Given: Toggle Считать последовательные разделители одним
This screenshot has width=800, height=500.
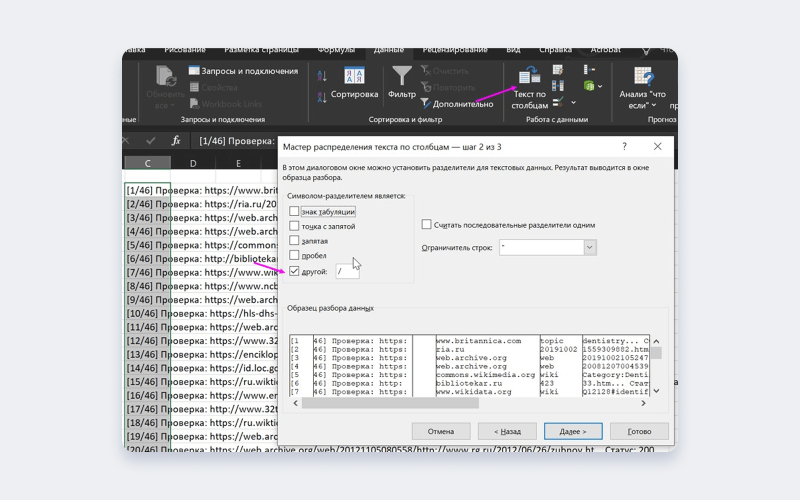Looking at the screenshot, I should point(427,225).
